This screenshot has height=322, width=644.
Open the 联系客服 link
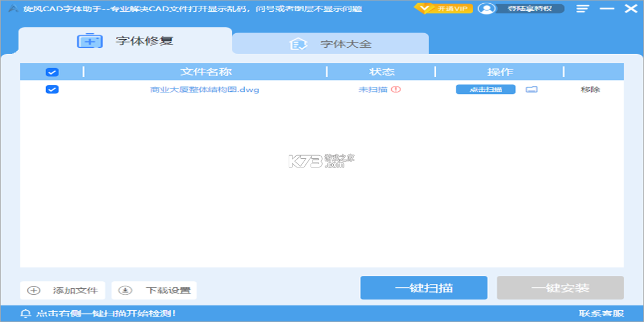click(602, 313)
